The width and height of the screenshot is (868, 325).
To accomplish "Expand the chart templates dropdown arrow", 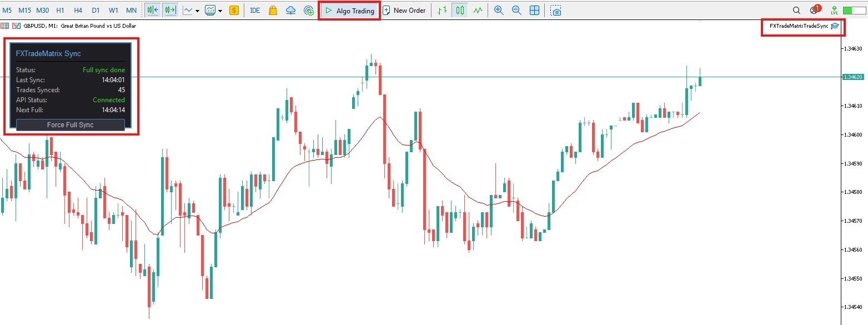I will click(220, 11).
